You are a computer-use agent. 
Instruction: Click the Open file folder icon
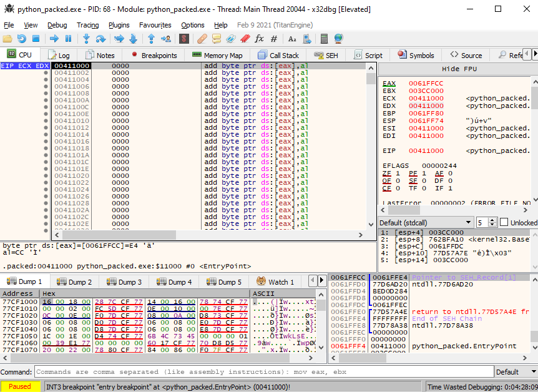pyautogui.click(x=7, y=39)
